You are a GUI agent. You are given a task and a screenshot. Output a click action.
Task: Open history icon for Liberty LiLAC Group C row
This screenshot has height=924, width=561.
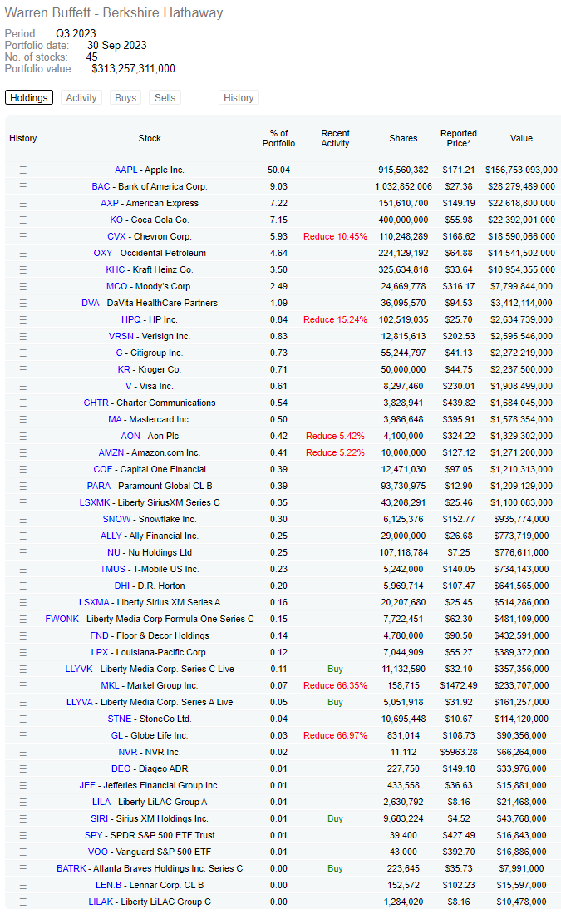coord(23,902)
